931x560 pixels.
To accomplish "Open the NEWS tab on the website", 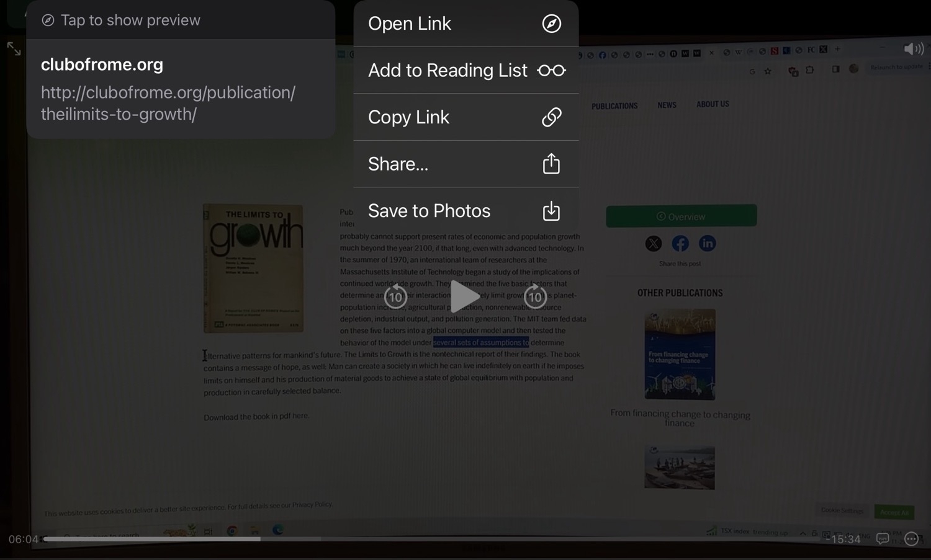I will point(667,105).
